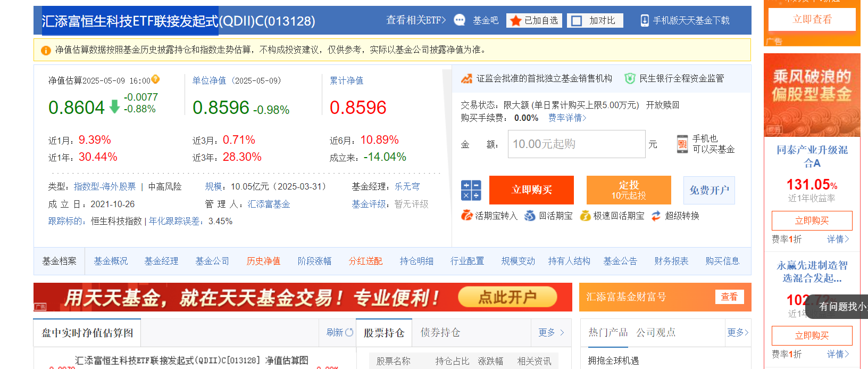Expand 更多 in holdings panel

tap(551, 332)
